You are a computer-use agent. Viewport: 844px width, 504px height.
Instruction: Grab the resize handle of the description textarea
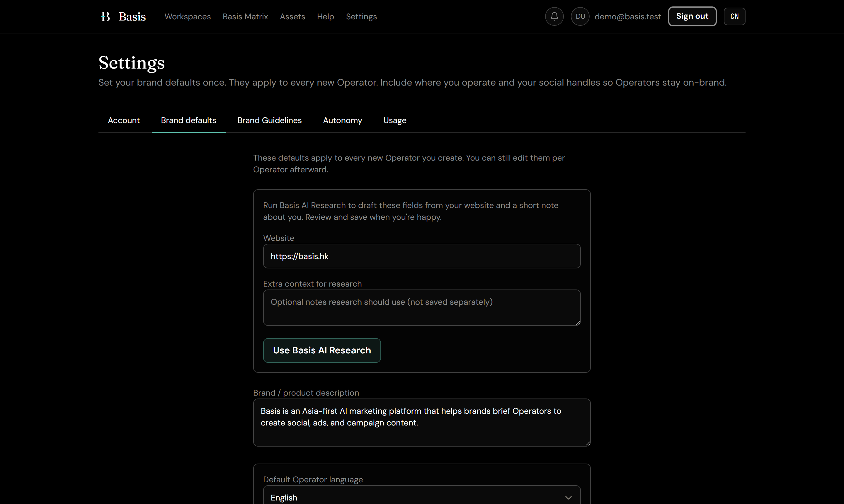pos(588,444)
